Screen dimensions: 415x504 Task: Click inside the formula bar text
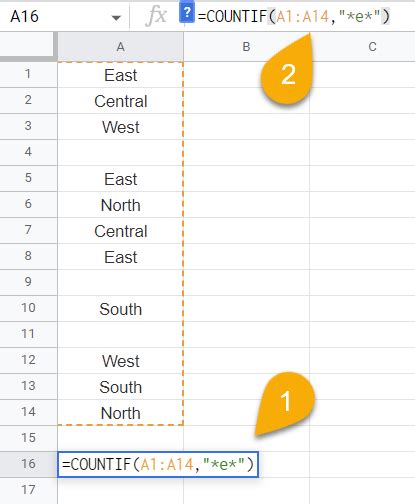294,16
